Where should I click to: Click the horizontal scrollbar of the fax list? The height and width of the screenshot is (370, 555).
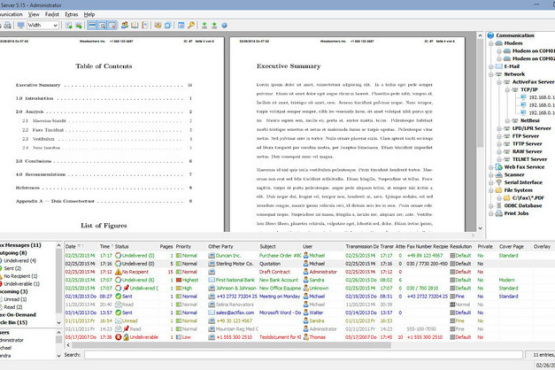pyautogui.click(x=231, y=345)
